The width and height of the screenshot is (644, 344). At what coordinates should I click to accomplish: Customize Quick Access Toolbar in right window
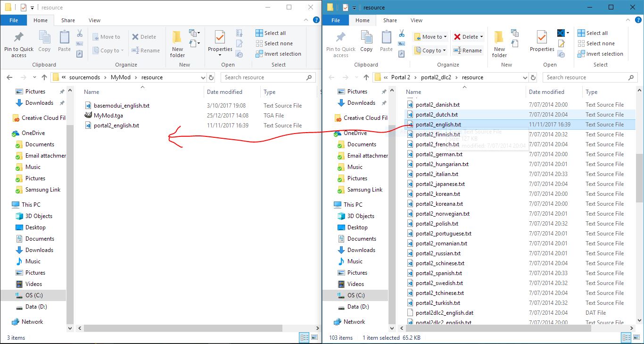pyautogui.click(x=354, y=8)
